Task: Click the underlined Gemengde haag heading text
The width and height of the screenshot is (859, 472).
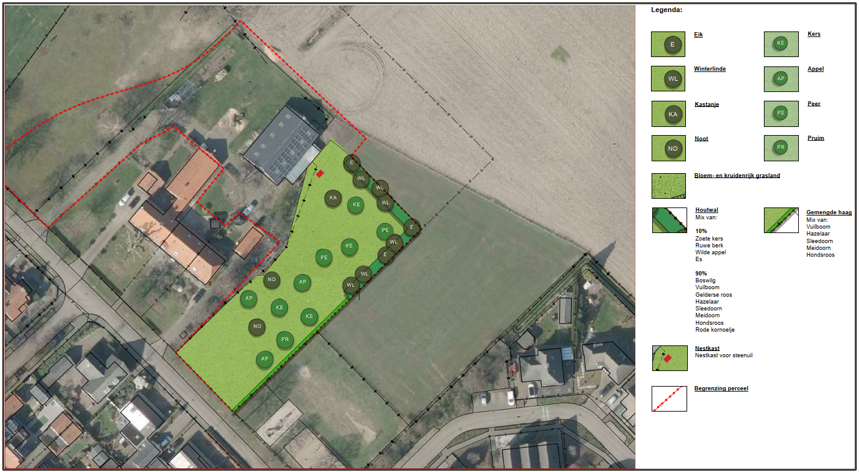Action: click(x=829, y=210)
